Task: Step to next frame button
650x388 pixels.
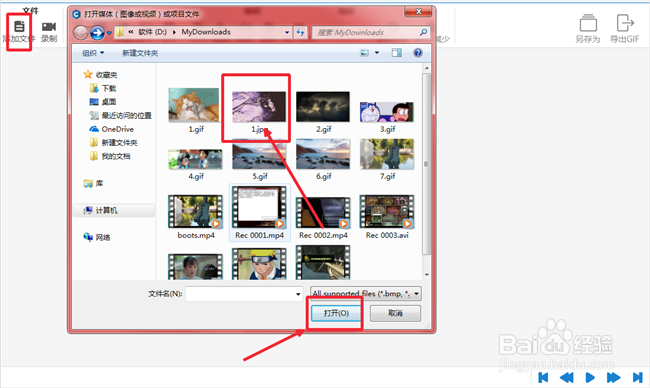Action: 614,377
